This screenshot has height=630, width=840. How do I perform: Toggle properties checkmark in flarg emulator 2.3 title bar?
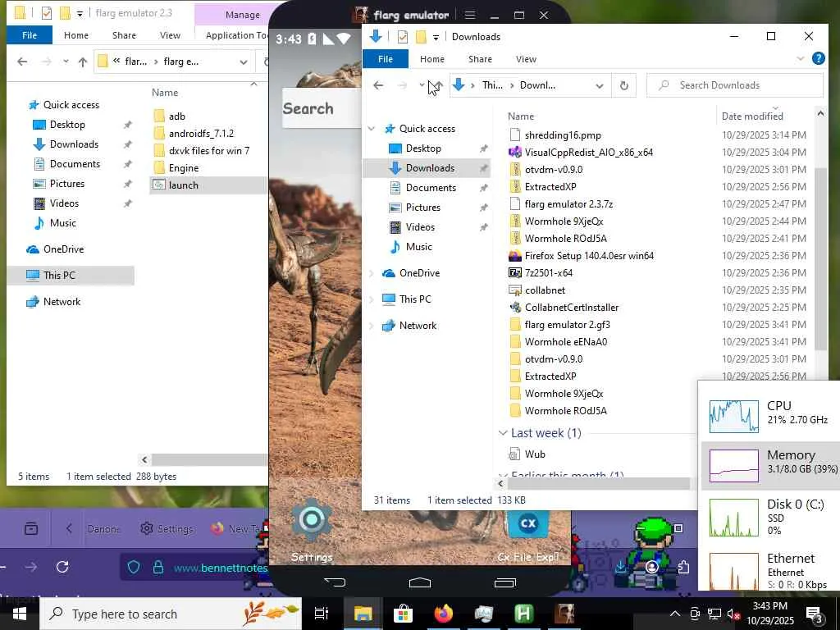point(47,13)
